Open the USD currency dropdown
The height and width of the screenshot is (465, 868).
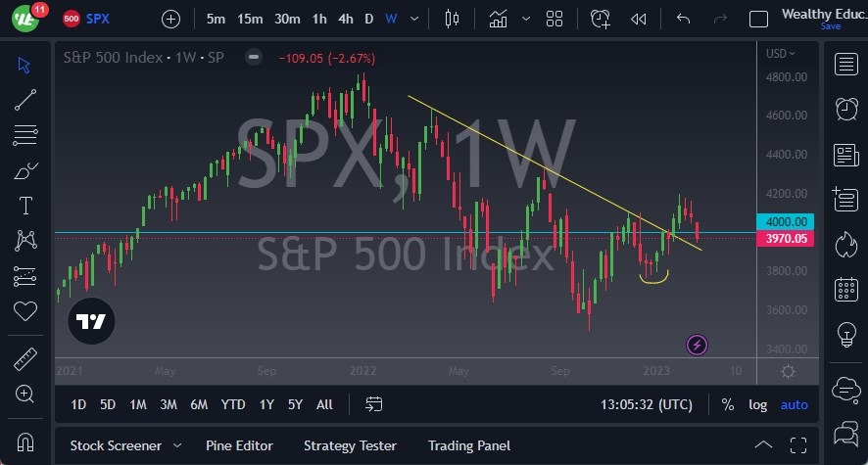click(781, 53)
